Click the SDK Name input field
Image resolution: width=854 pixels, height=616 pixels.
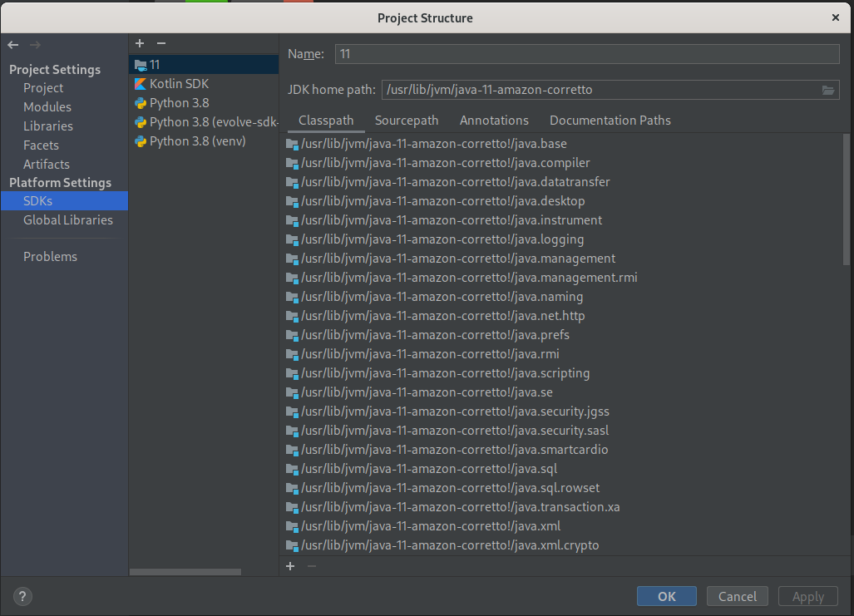tap(586, 54)
